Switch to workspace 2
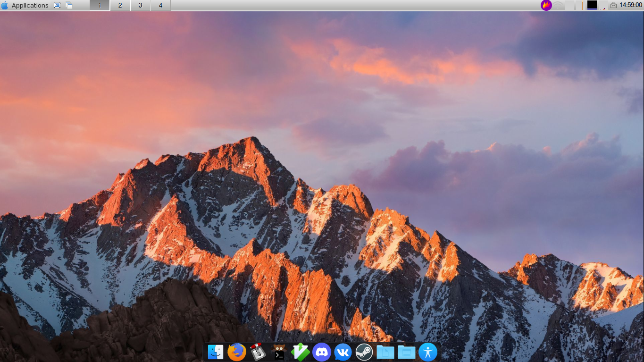 [x=120, y=5]
